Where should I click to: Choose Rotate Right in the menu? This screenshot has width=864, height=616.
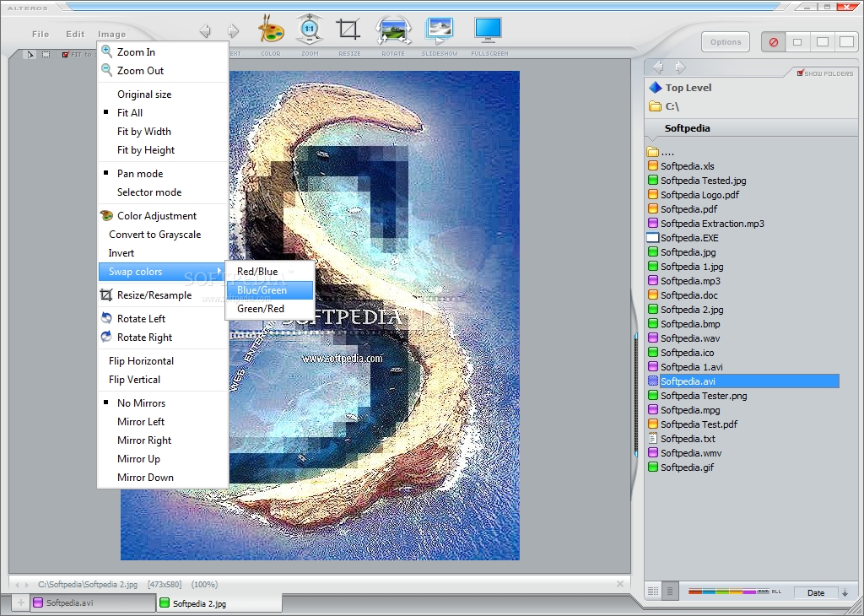(163, 338)
